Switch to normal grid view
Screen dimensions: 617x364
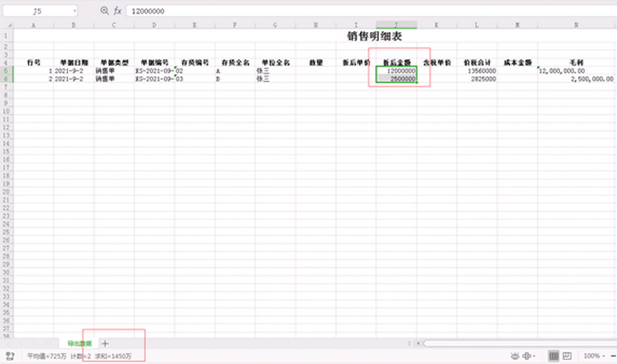(x=554, y=355)
